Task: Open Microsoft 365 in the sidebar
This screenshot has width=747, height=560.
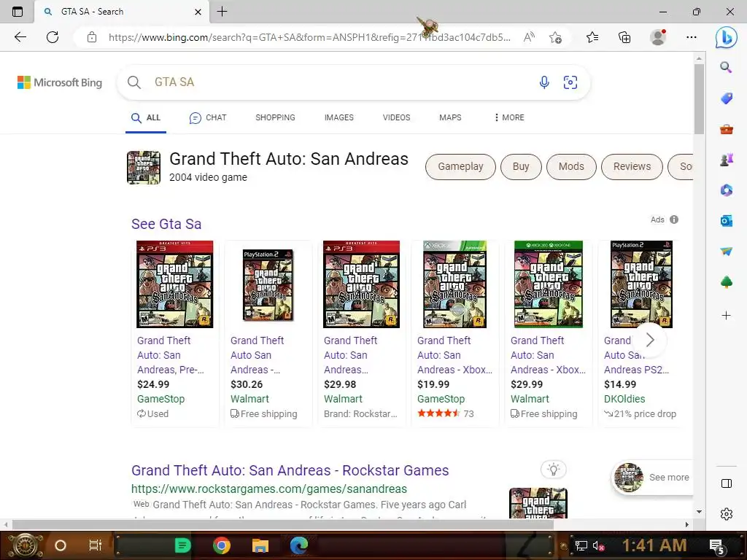Action: pos(726,190)
